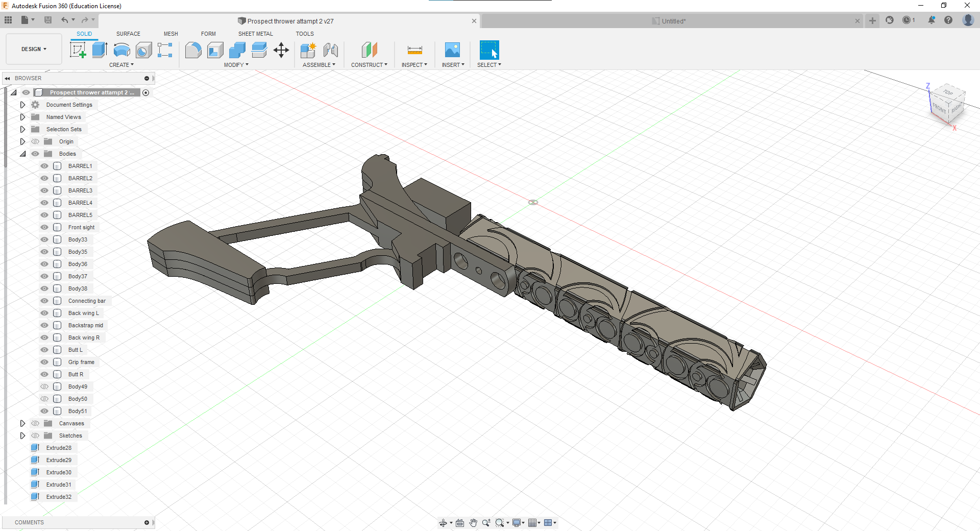
Task: Show the Origin folder visibility
Action: (35, 141)
